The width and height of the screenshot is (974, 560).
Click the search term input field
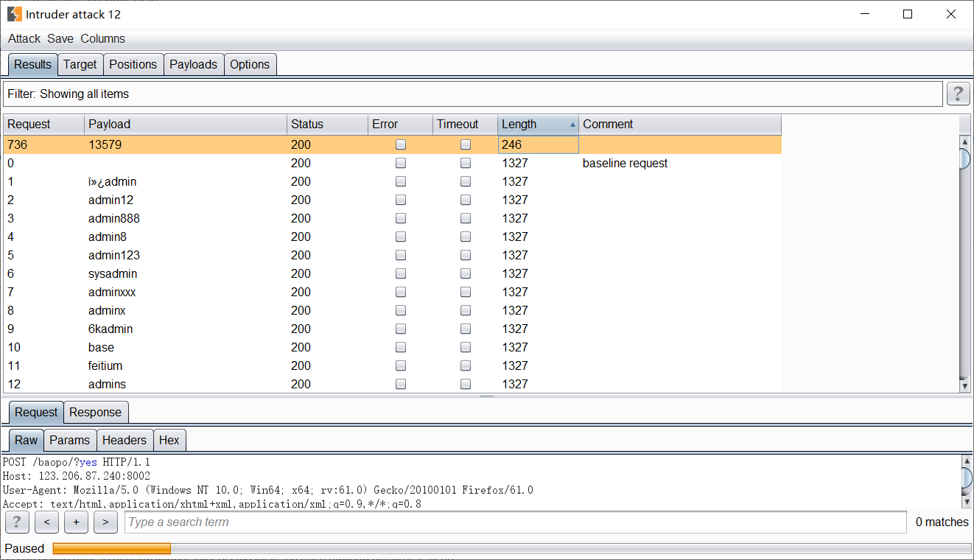coord(516,522)
